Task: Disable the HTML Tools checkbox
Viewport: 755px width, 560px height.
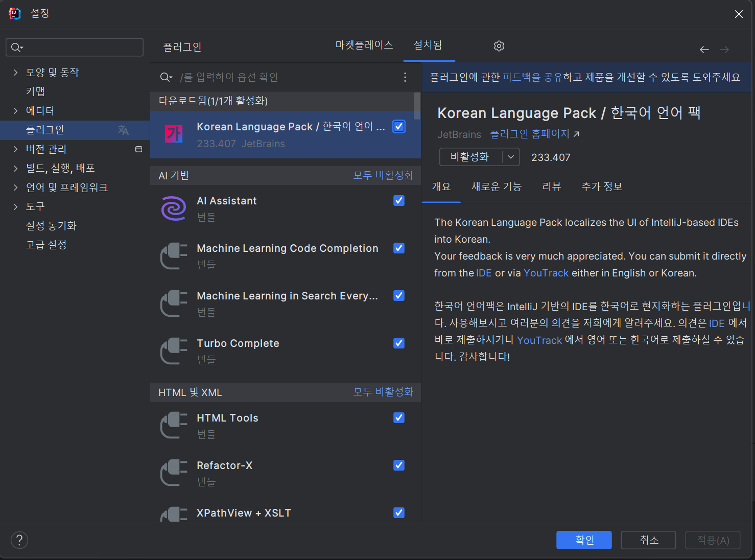Action: [399, 418]
